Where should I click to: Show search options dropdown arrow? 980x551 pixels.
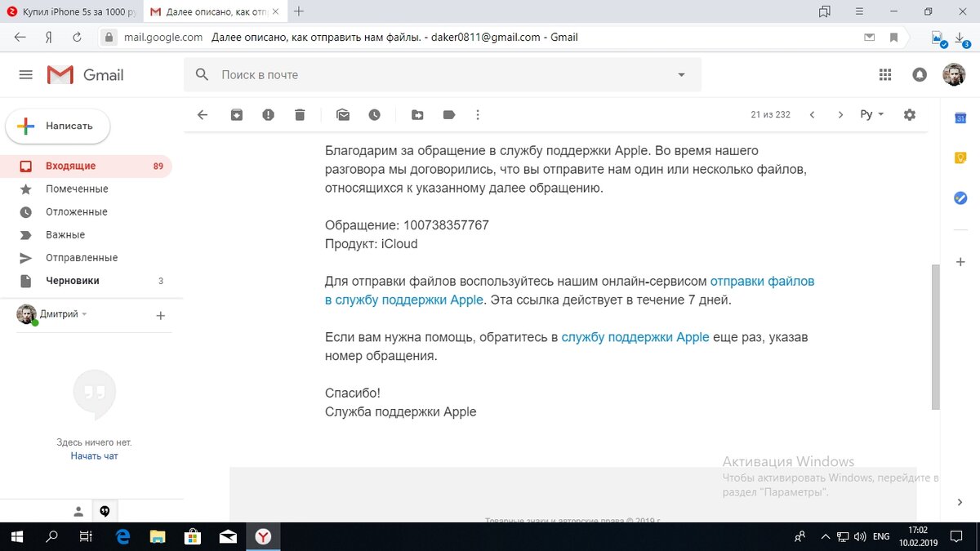[x=681, y=75]
